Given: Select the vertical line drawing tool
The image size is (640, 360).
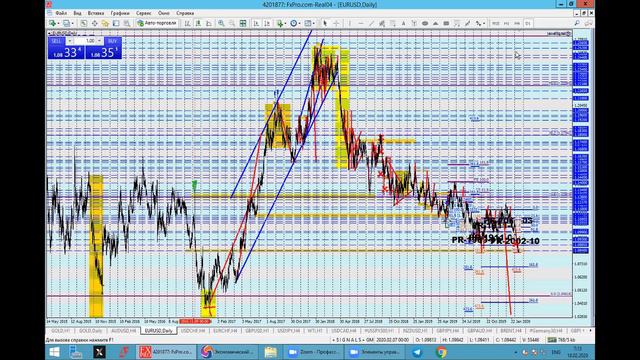Looking at the screenshot, I should click(350, 23).
